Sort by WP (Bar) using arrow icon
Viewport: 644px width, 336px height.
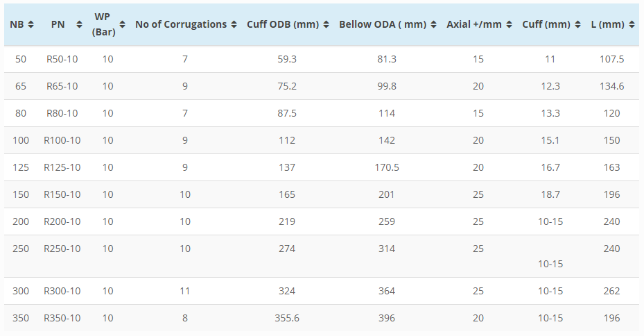(x=123, y=24)
